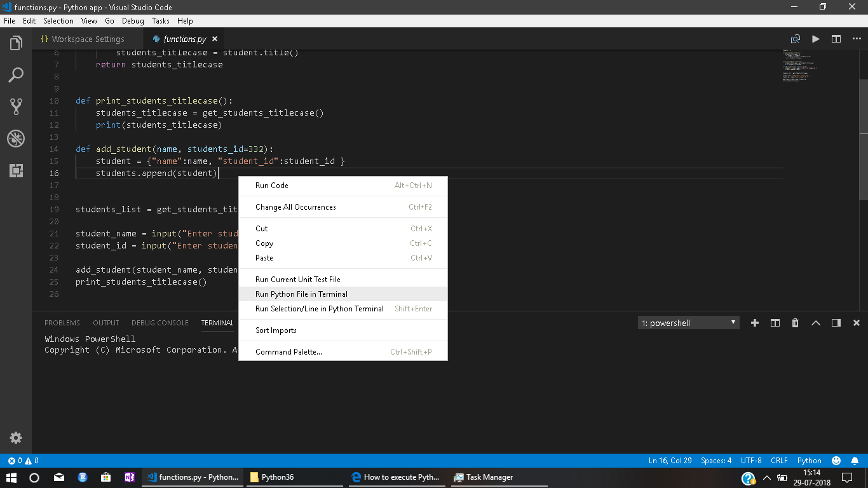The image size is (868, 488).
Task: Choose Run Current Unit Test File
Action: [x=343, y=280]
